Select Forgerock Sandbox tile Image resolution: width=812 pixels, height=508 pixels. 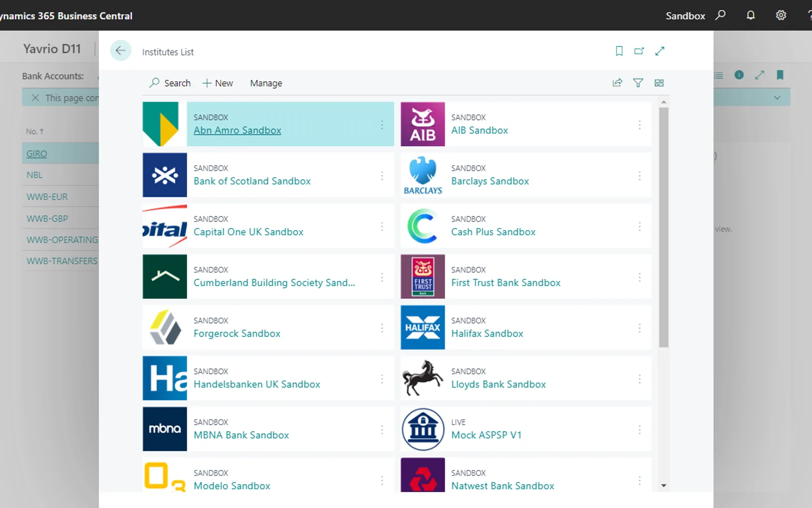click(268, 327)
